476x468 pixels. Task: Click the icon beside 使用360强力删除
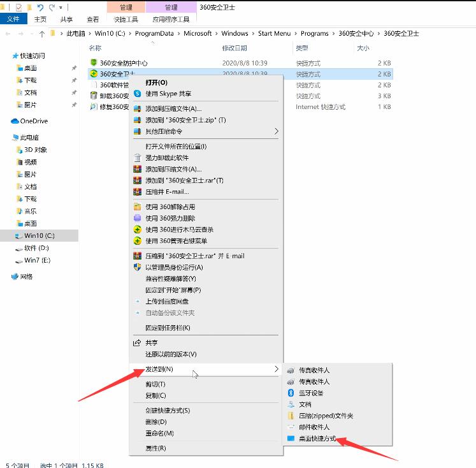tap(137, 218)
